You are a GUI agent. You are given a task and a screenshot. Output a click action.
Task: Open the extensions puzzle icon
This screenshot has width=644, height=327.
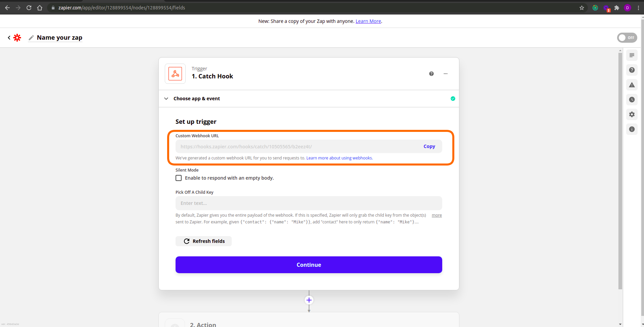click(x=617, y=8)
